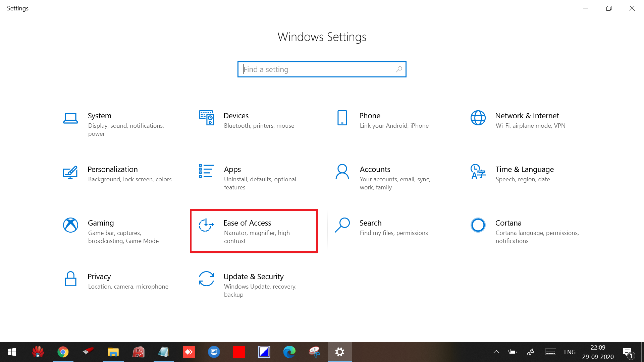Screen dimensions: 644x362
Task: Show hidden system tray icons
Action: [x=496, y=352]
